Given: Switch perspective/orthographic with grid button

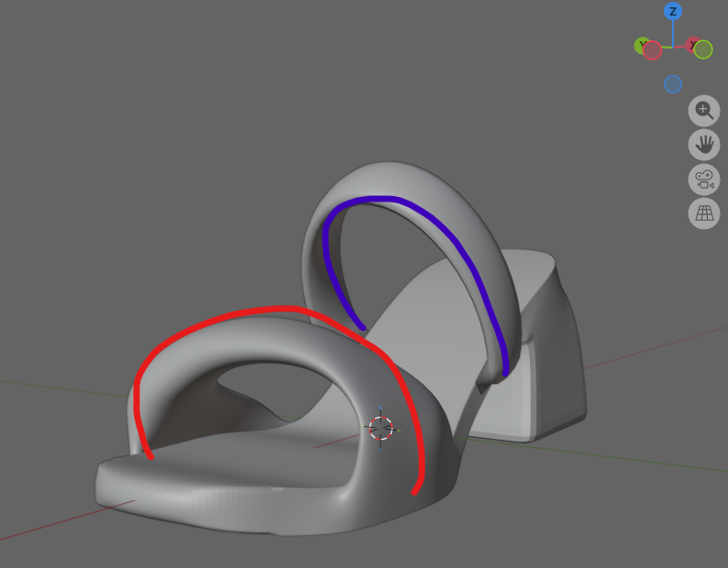Looking at the screenshot, I should tap(703, 213).
